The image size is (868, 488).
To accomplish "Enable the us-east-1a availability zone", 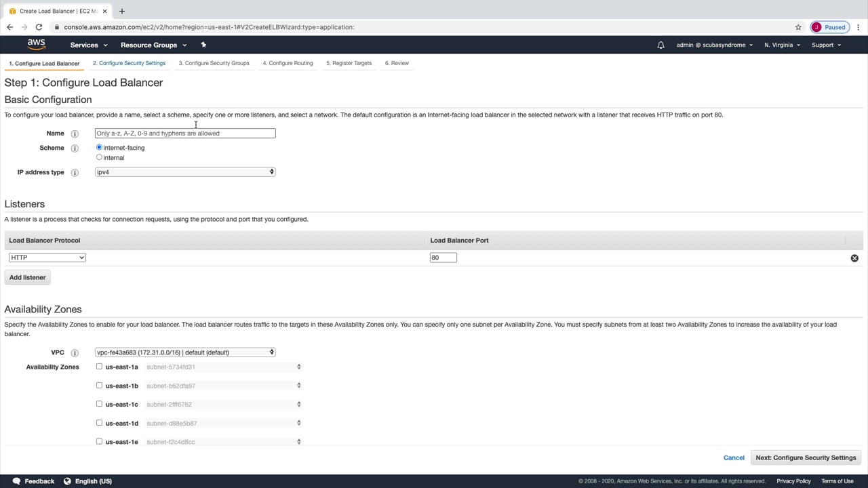I will coord(99,367).
